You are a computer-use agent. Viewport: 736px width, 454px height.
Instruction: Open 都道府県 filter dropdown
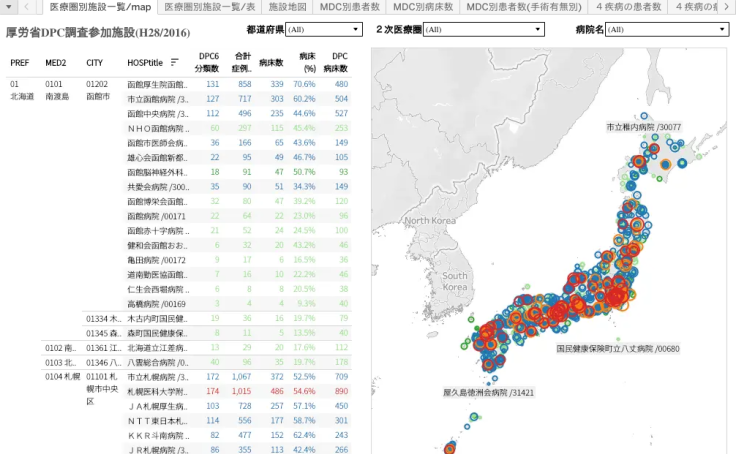click(324, 29)
